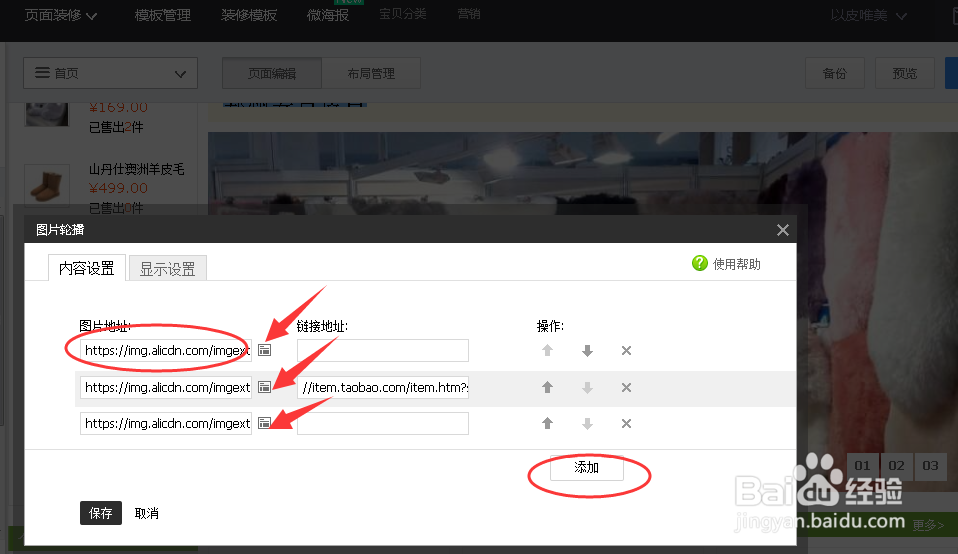The image size is (958, 554).
Task: Select 布局管理 tab
Action: point(371,73)
